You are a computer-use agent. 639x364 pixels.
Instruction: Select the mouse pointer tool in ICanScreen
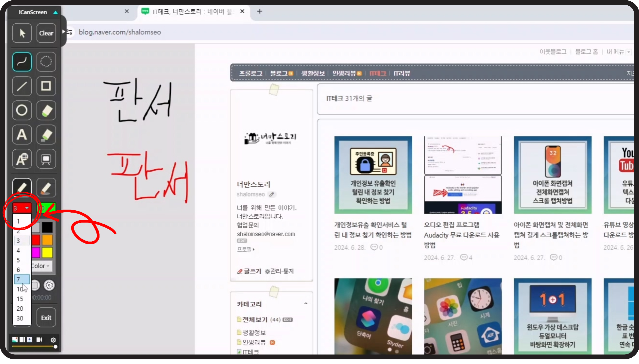[x=22, y=33]
